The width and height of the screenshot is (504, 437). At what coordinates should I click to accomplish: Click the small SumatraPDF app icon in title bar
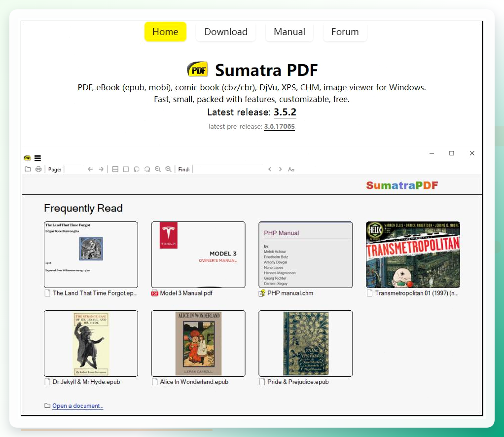(27, 158)
